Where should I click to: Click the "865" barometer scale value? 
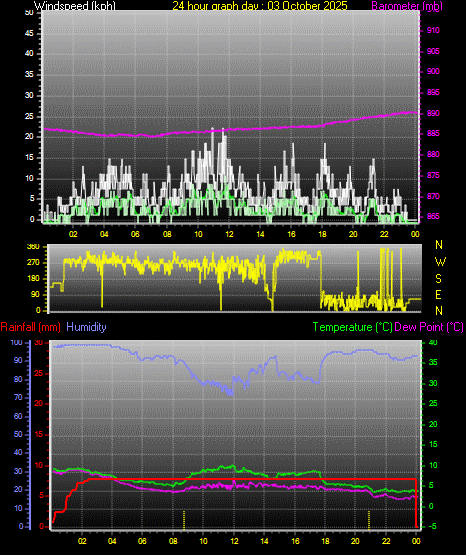click(x=433, y=216)
